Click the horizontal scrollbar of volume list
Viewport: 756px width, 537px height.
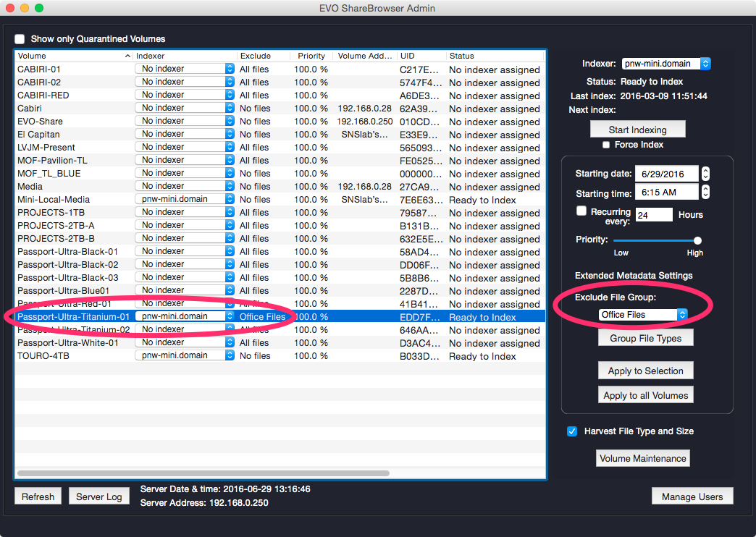203,473
